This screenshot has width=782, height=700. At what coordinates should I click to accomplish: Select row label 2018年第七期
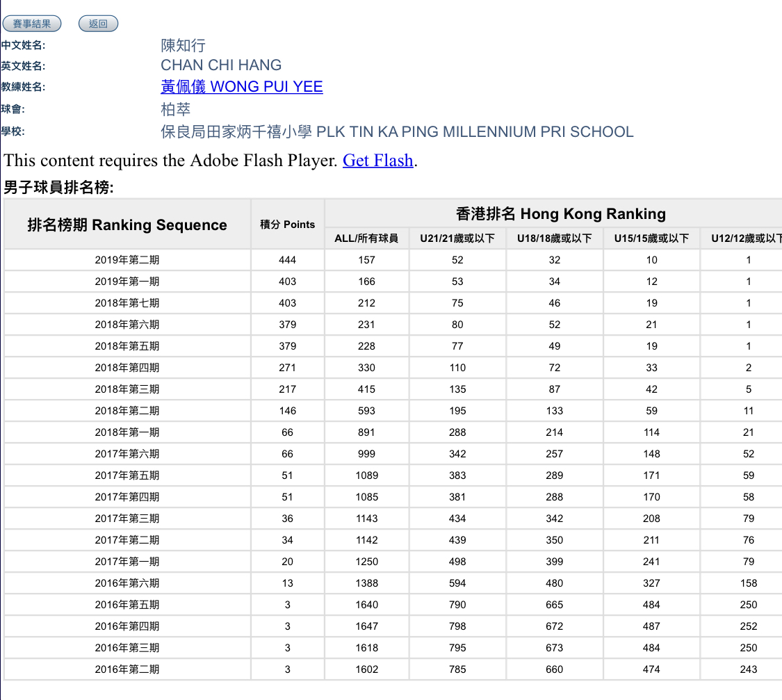point(127,303)
